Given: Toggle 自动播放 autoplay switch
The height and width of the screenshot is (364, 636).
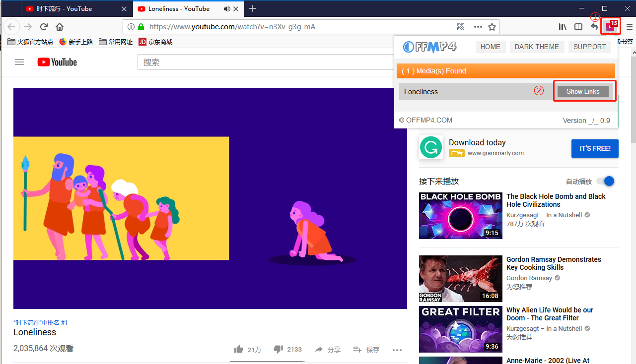Looking at the screenshot, I should (x=606, y=181).
